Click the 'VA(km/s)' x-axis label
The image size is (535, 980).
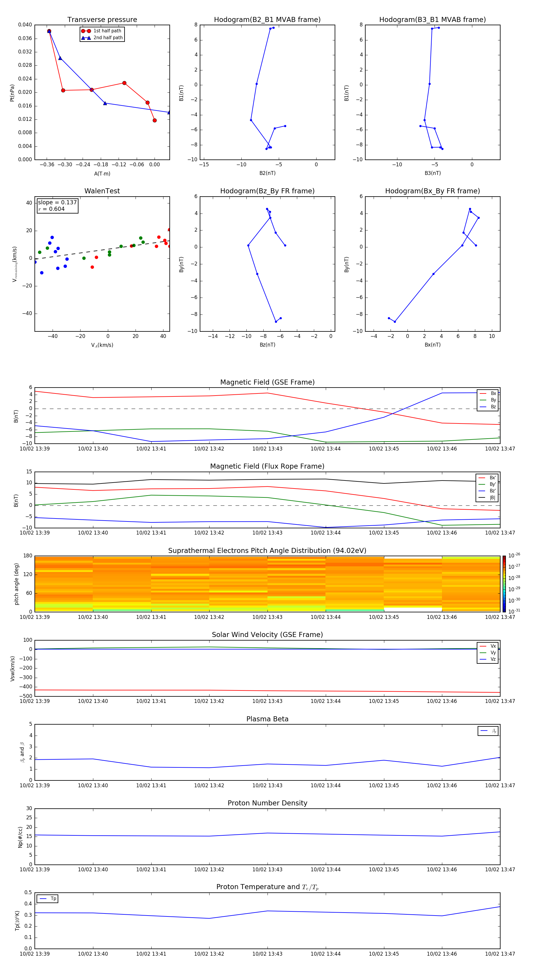click(x=102, y=345)
